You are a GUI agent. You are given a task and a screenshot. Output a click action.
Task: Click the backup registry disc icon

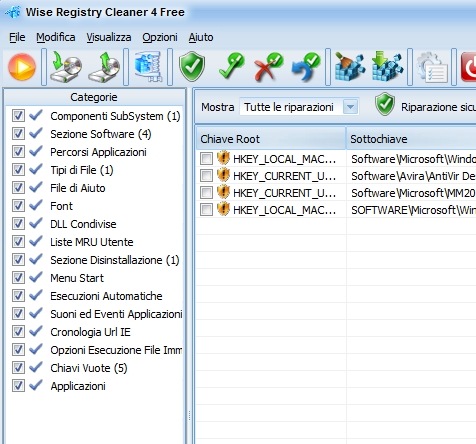[66, 67]
